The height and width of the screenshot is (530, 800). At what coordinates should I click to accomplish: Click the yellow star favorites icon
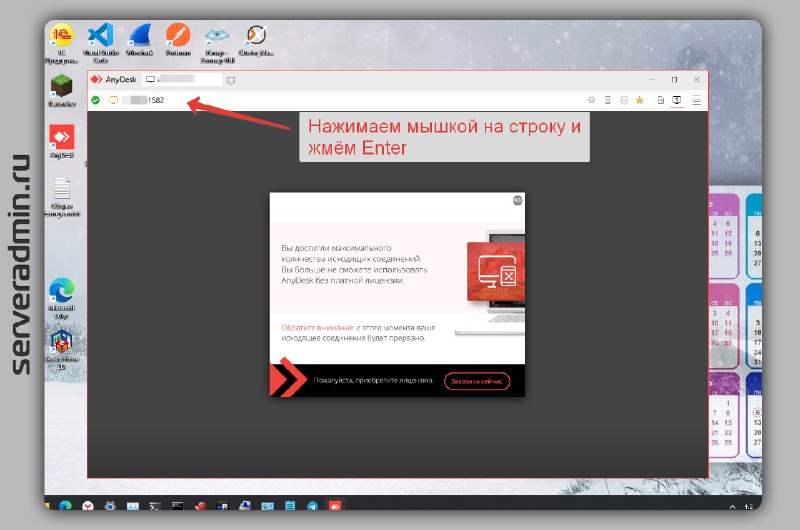639,100
